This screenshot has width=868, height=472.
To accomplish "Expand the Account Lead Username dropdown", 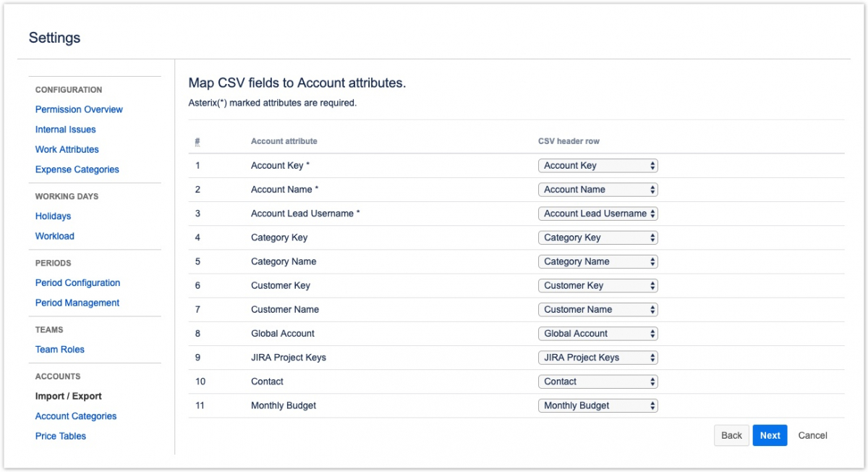I will click(597, 214).
